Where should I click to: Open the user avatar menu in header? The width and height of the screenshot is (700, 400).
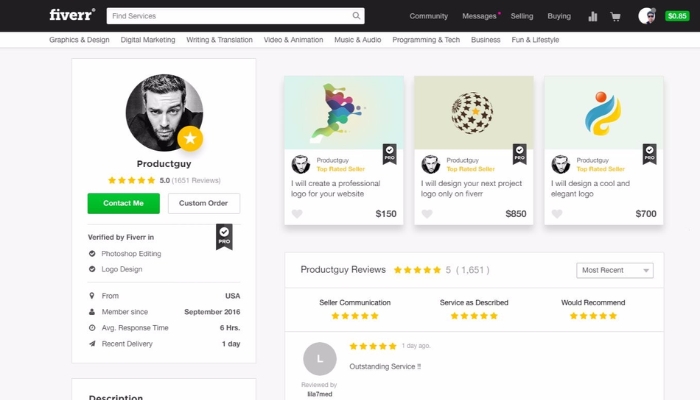coord(647,16)
